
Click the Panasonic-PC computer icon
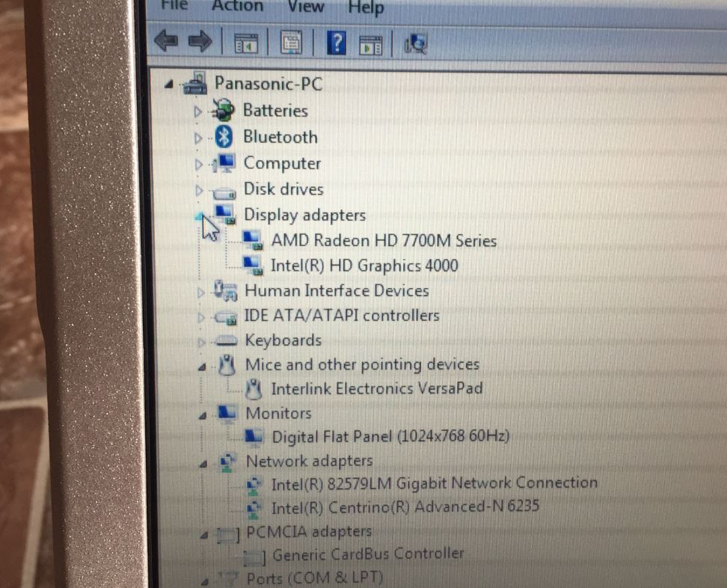coord(195,83)
